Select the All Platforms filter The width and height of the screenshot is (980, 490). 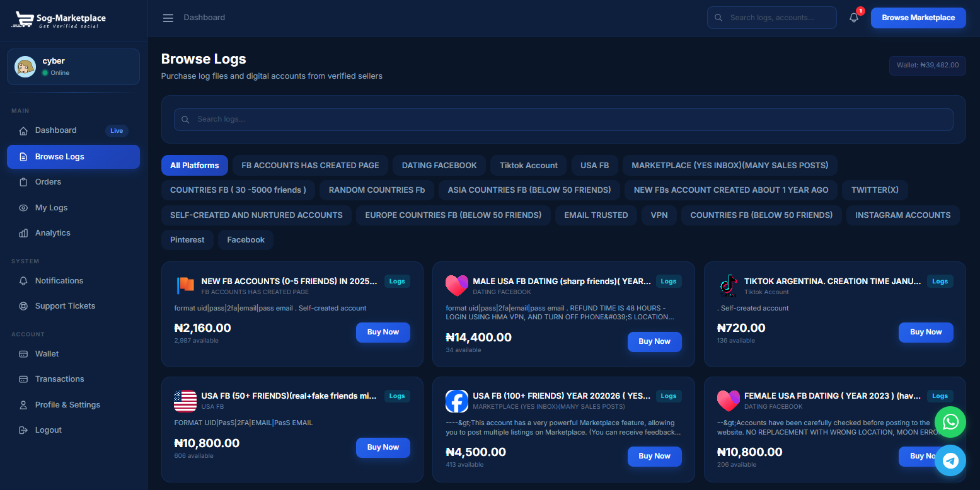(195, 166)
